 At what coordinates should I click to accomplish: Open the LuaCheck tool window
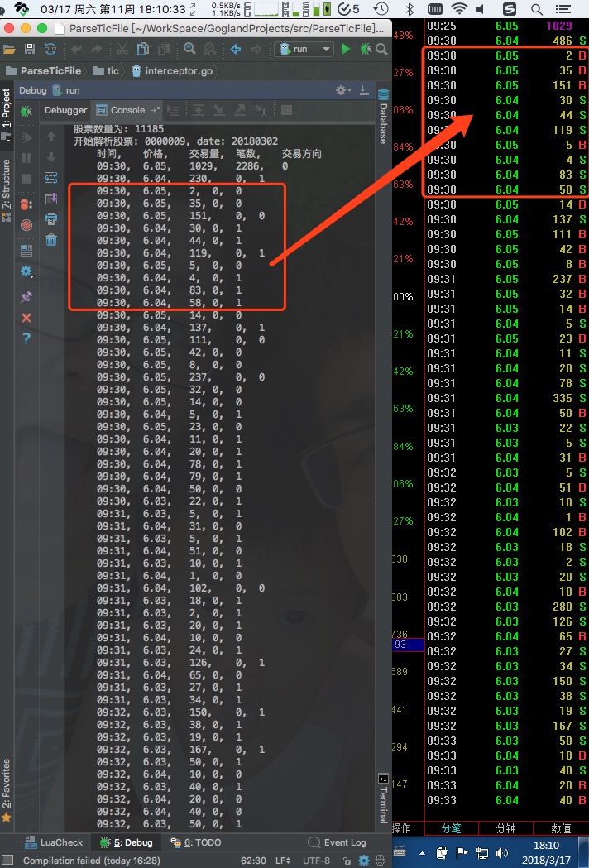54,842
